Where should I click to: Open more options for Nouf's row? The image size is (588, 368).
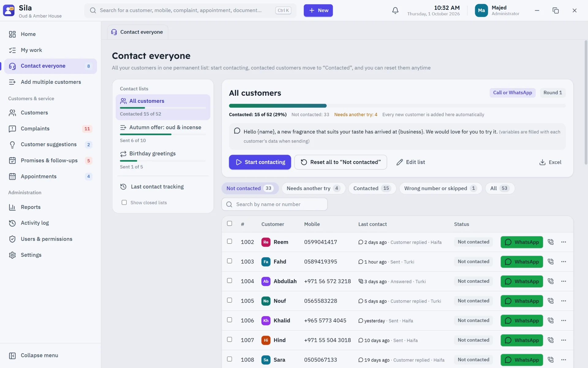(x=563, y=301)
